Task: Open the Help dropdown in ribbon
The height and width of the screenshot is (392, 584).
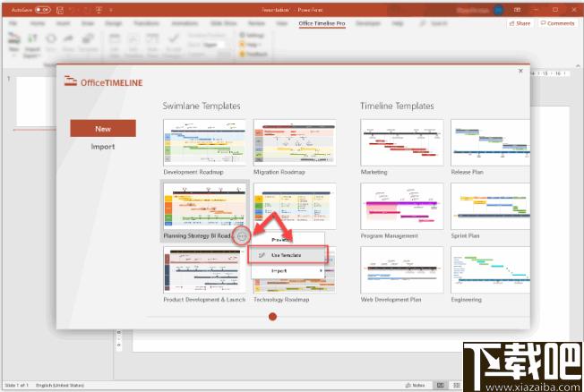Action: click(x=250, y=45)
